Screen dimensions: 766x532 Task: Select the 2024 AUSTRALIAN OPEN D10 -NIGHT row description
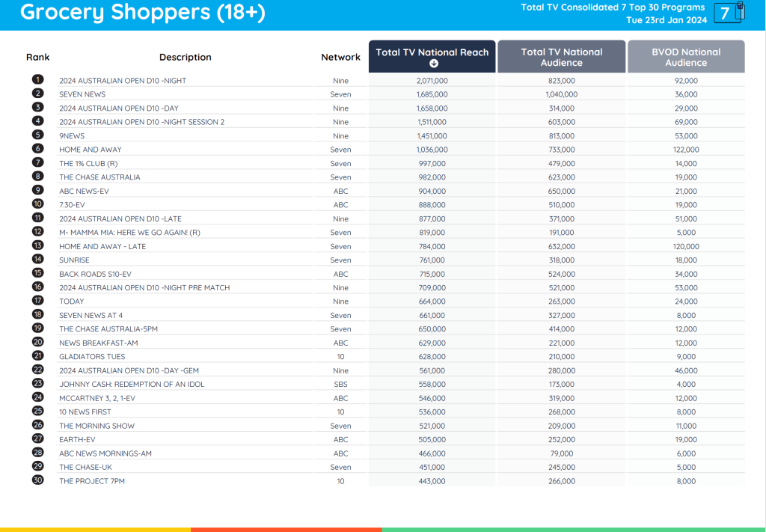123,81
